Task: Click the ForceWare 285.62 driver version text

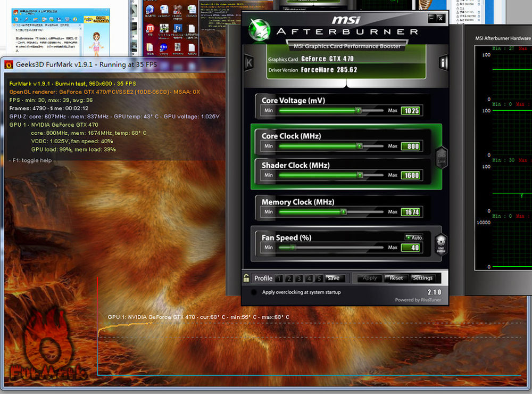Action: coord(329,70)
